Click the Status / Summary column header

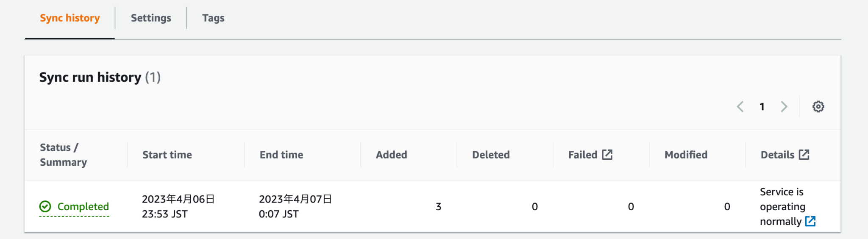(x=63, y=155)
